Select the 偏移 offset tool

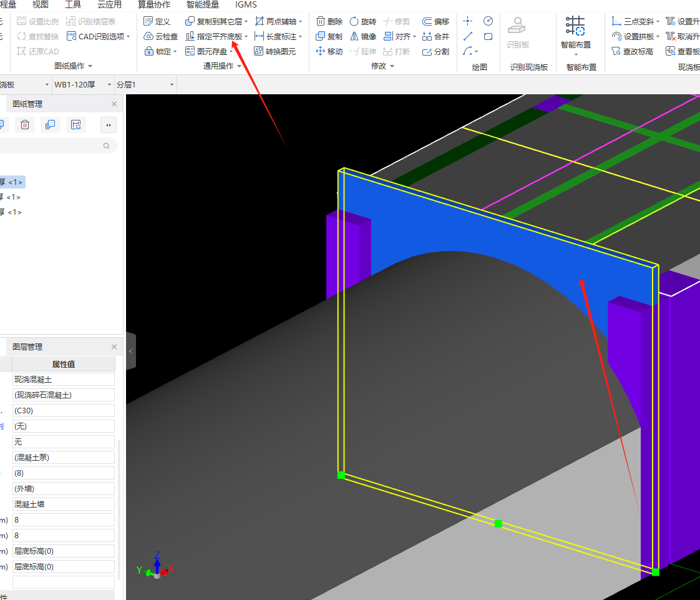click(x=435, y=21)
